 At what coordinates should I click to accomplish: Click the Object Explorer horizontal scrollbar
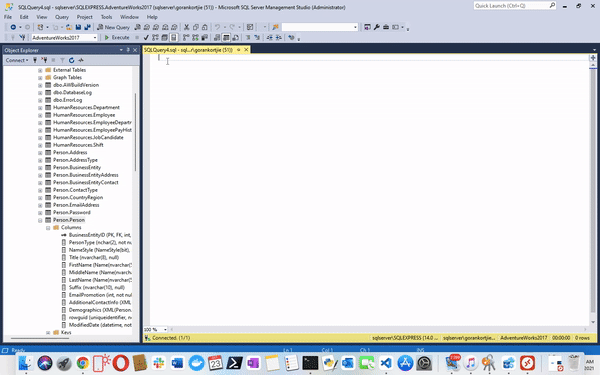(40, 338)
